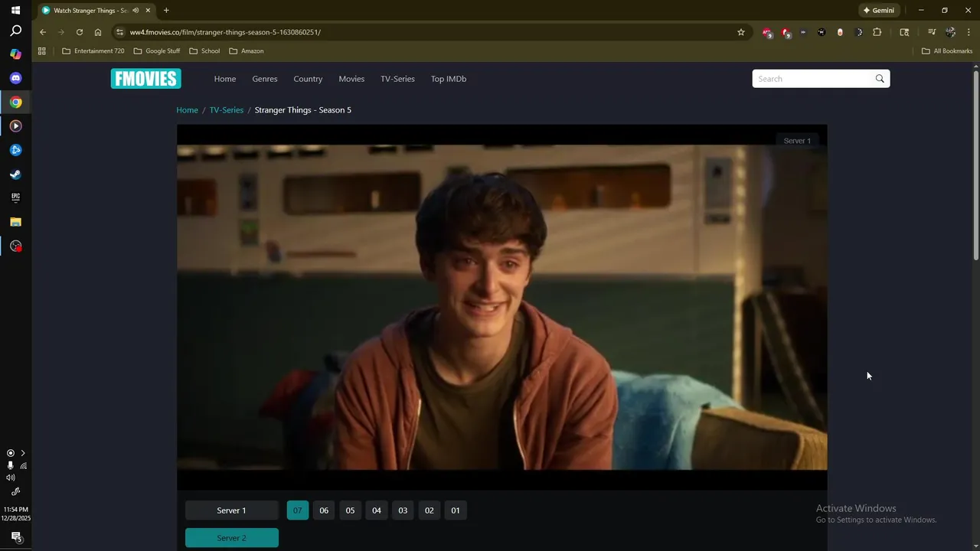The image size is (980, 551).
Task: View site information in the address bar
Action: pyautogui.click(x=119, y=32)
